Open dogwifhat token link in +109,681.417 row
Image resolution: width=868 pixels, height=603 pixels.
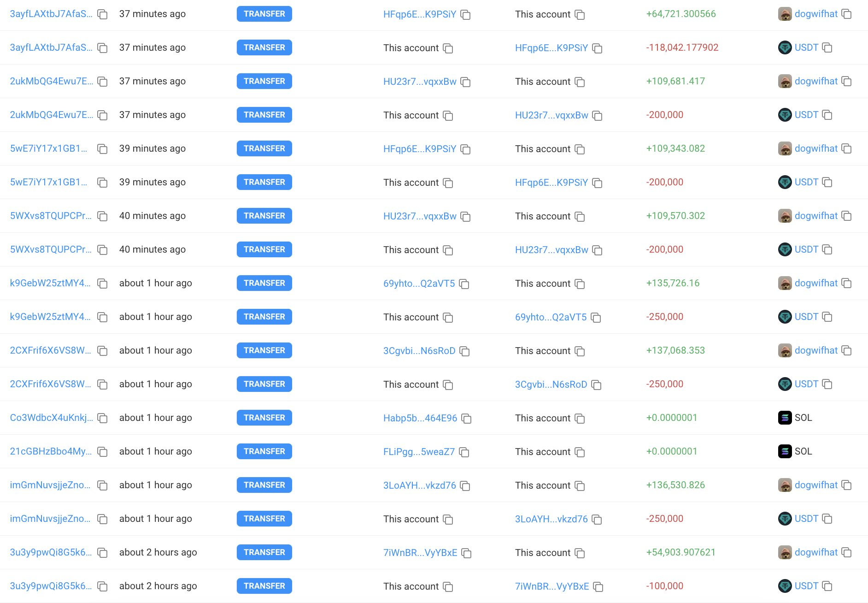pyautogui.click(x=816, y=82)
